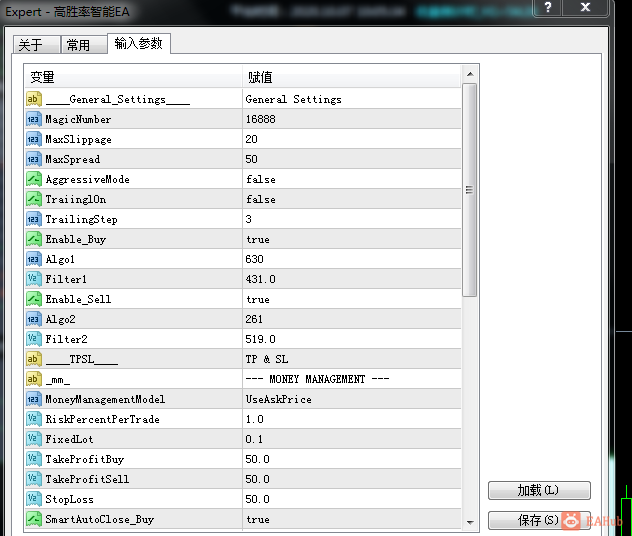Click the boolean icon next to SmartAutoClose_Buy
The image size is (632, 536).
click(x=34, y=519)
